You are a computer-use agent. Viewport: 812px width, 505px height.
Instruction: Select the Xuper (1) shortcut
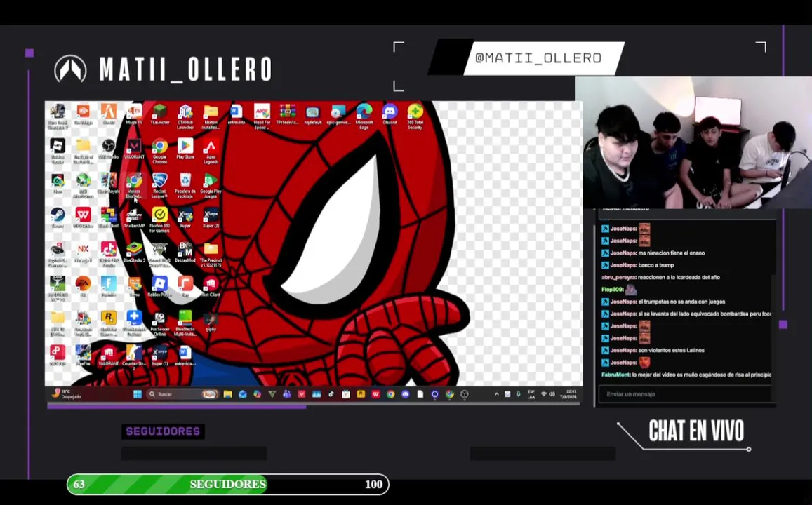pos(159,355)
